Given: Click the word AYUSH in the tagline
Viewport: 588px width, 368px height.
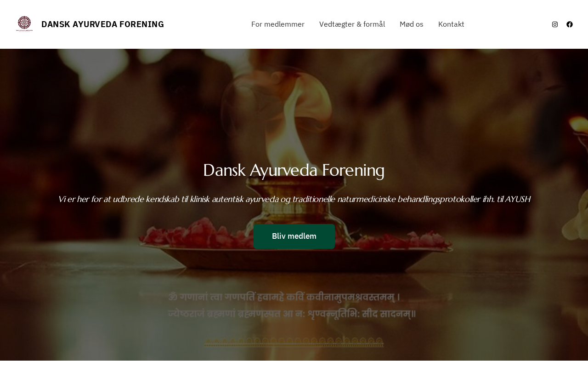Looking at the screenshot, I should [517, 199].
